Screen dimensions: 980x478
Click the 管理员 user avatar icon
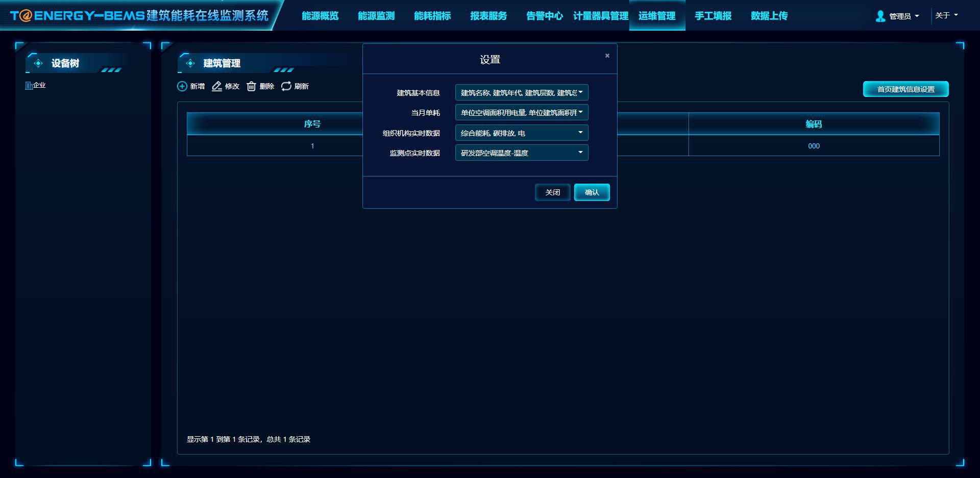[880, 16]
